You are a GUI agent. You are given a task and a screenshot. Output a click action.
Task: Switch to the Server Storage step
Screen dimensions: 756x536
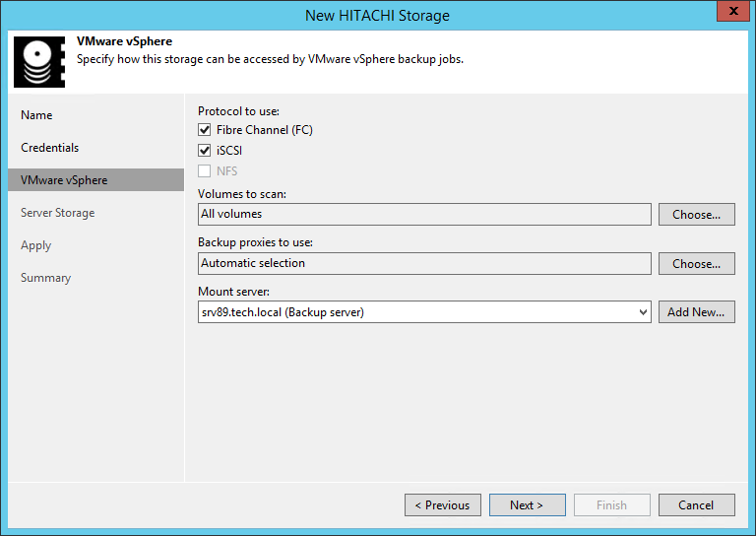(57, 213)
